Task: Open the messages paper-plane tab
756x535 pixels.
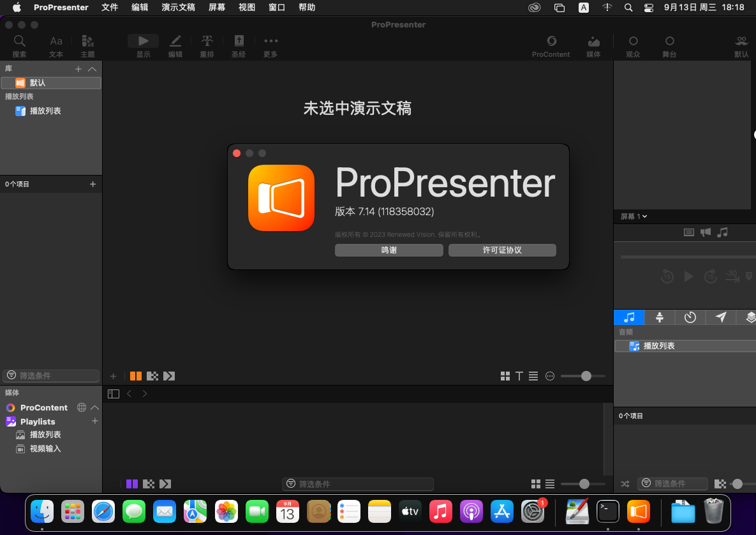Action: (721, 317)
